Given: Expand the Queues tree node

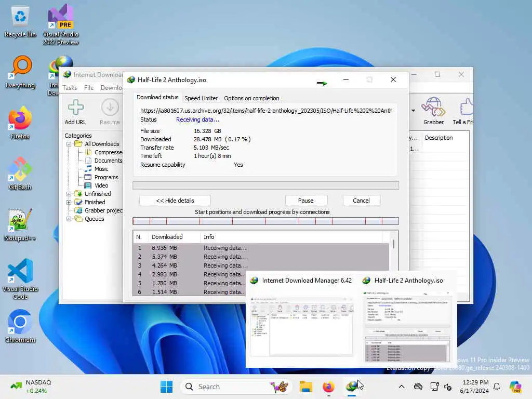Looking at the screenshot, I should coord(69,219).
